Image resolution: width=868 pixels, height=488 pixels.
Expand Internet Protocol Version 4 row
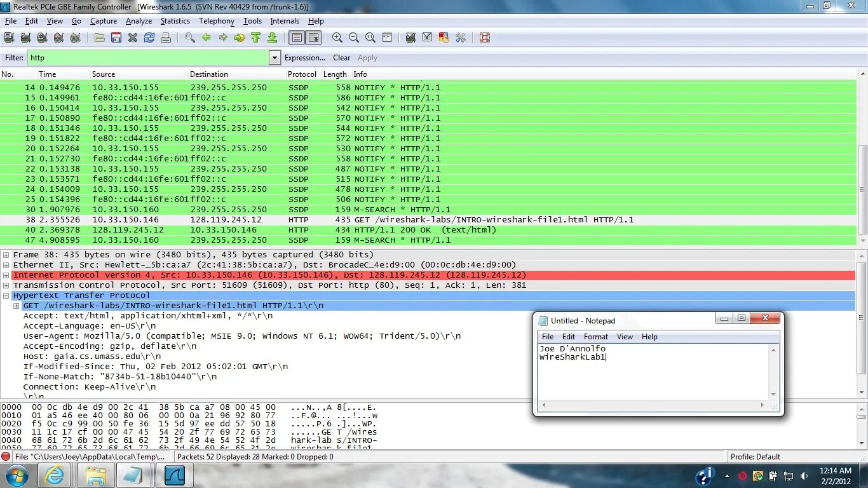click(6, 275)
